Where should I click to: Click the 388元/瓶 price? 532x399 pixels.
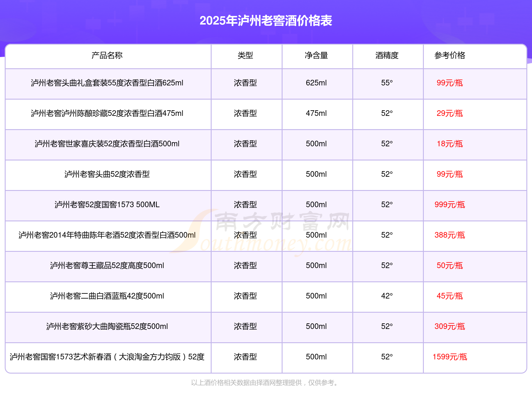coord(450,235)
